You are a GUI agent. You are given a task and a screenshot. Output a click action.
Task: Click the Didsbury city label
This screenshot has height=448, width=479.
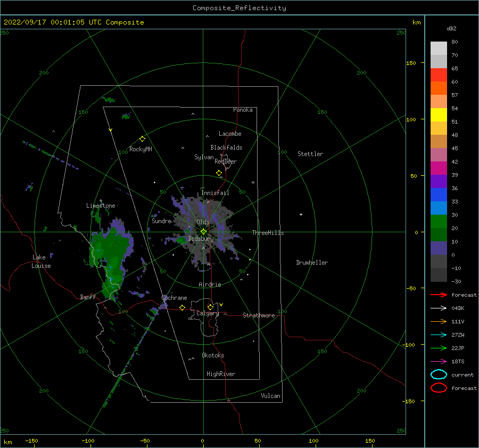(x=201, y=239)
